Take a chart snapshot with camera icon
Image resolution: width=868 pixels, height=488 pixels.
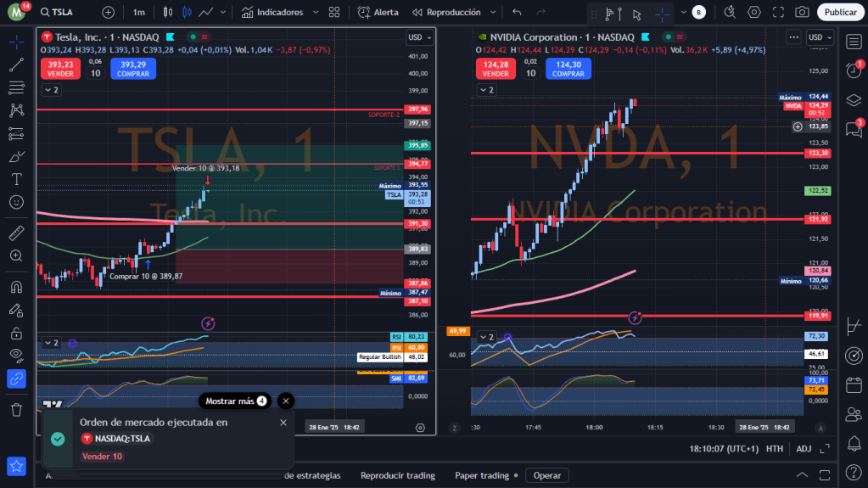click(802, 12)
